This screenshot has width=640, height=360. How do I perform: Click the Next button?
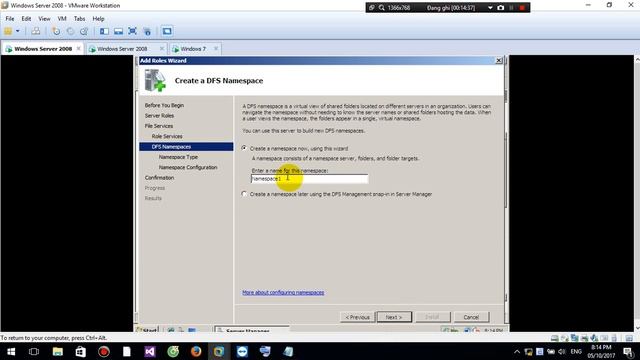point(394,317)
